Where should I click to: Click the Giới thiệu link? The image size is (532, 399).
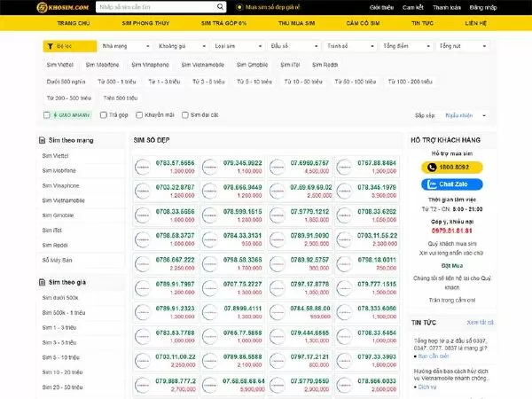(381, 7)
